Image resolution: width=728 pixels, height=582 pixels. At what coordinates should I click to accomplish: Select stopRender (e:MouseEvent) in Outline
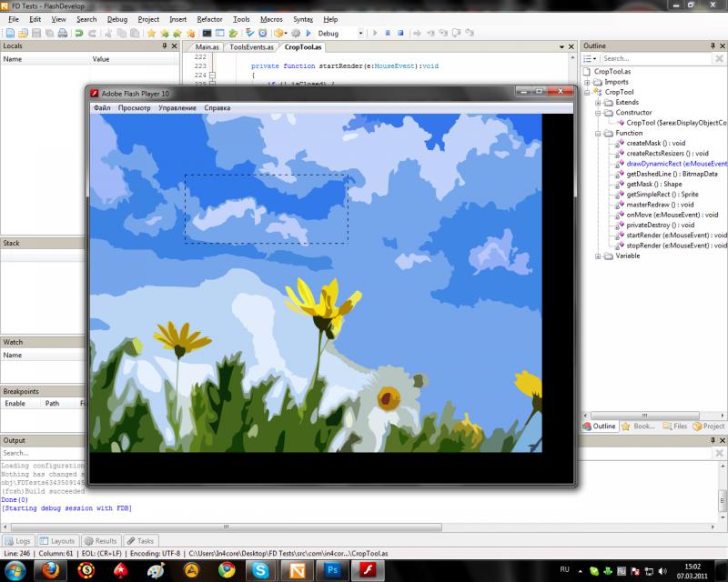tap(676, 245)
